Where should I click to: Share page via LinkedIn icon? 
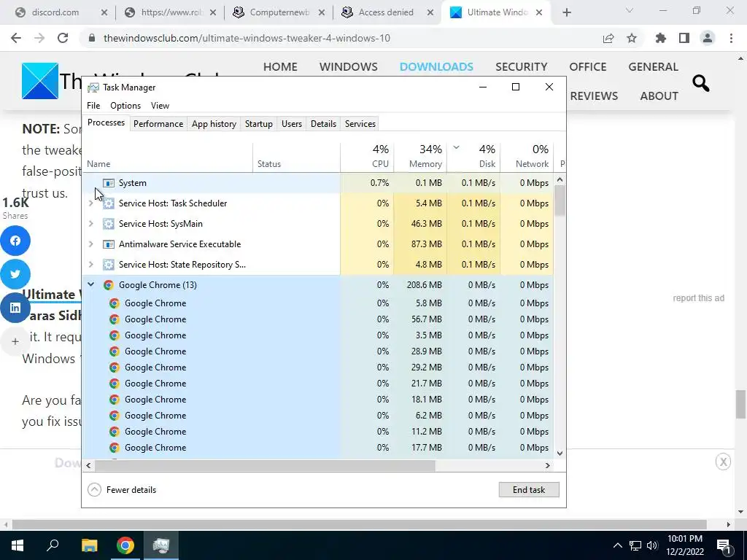[15, 308]
